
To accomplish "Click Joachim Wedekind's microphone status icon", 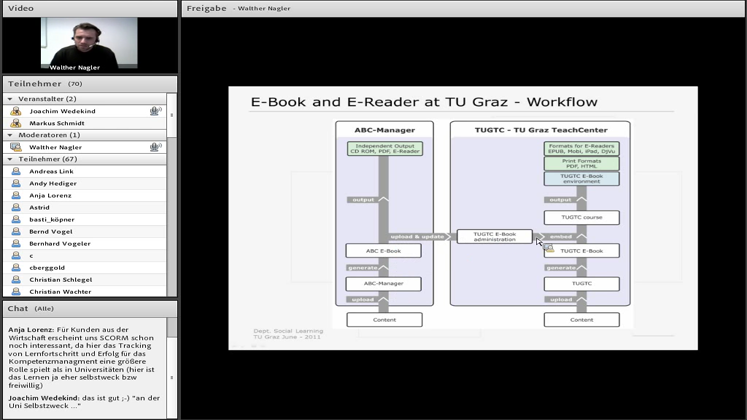I will pos(155,111).
